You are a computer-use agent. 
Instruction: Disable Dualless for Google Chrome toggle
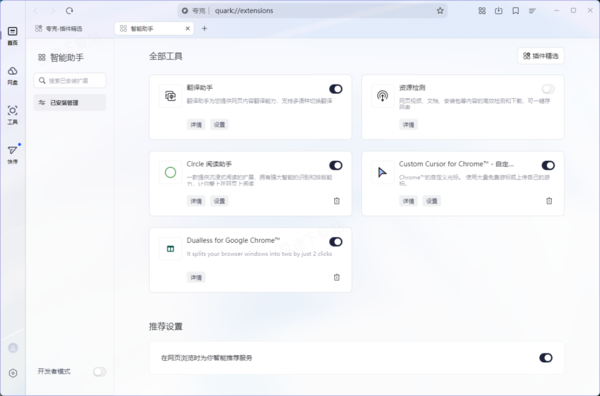(x=336, y=242)
